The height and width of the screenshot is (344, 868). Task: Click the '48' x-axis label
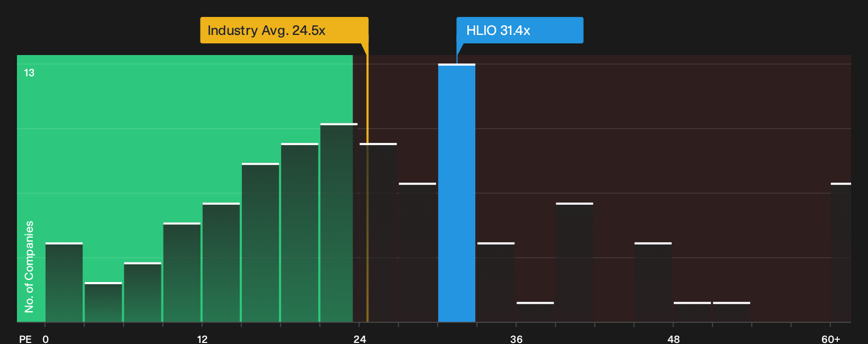click(674, 339)
